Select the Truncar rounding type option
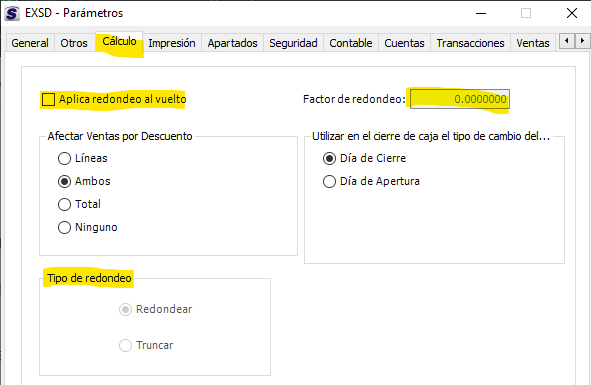Viewport: 591px width, 385px height. [126, 345]
